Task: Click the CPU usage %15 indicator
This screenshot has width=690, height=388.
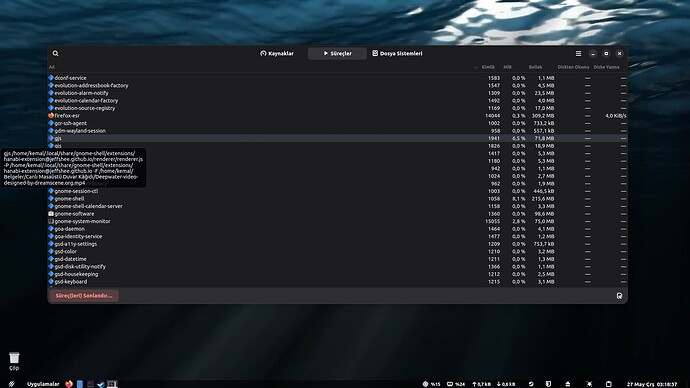Action: (x=432, y=384)
